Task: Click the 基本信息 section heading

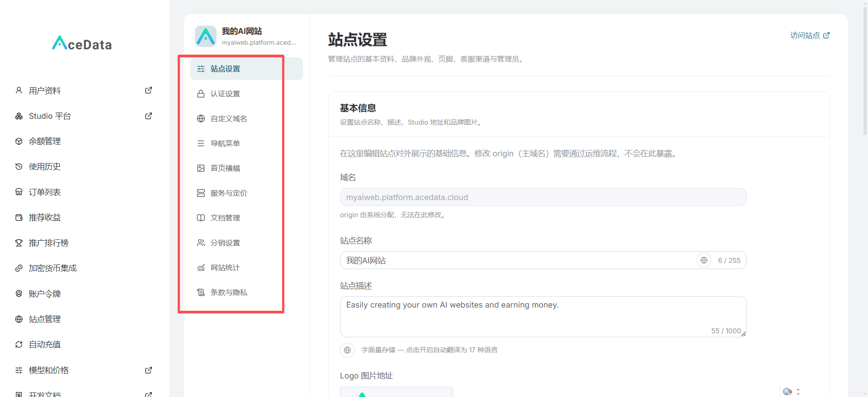Action: pyautogui.click(x=358, y=108)
